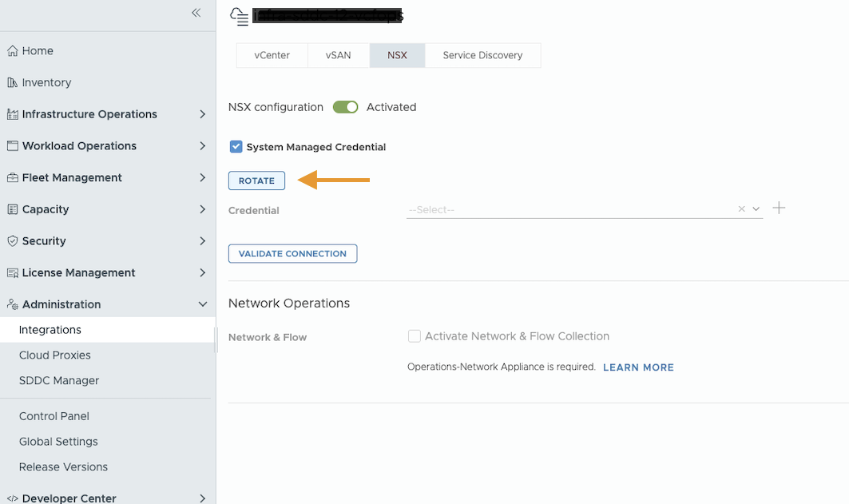Image resolution: width=849 pixels, height=504 pixels.
Task: Open the Credential dropdown arrow
Action: tap(756, 209)
